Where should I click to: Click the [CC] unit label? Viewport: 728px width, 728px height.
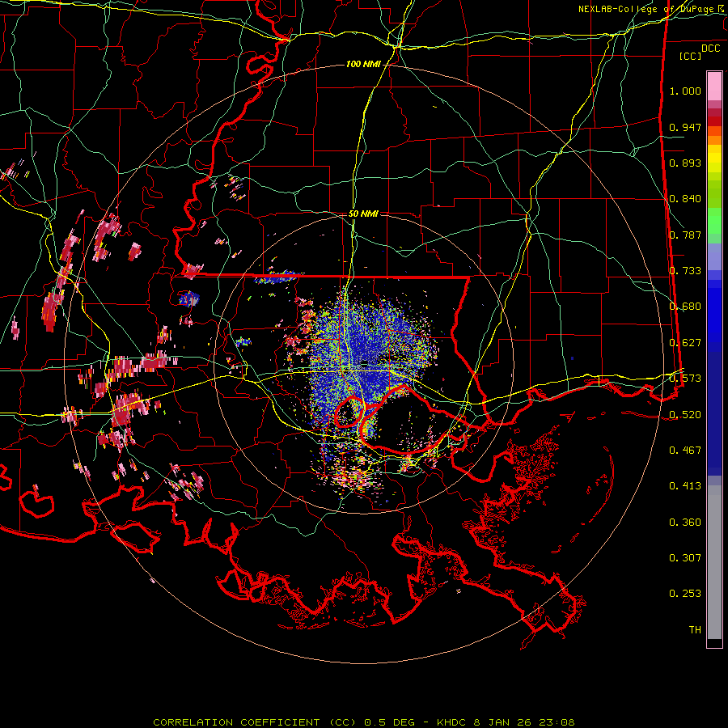click(x=690, y=56)
